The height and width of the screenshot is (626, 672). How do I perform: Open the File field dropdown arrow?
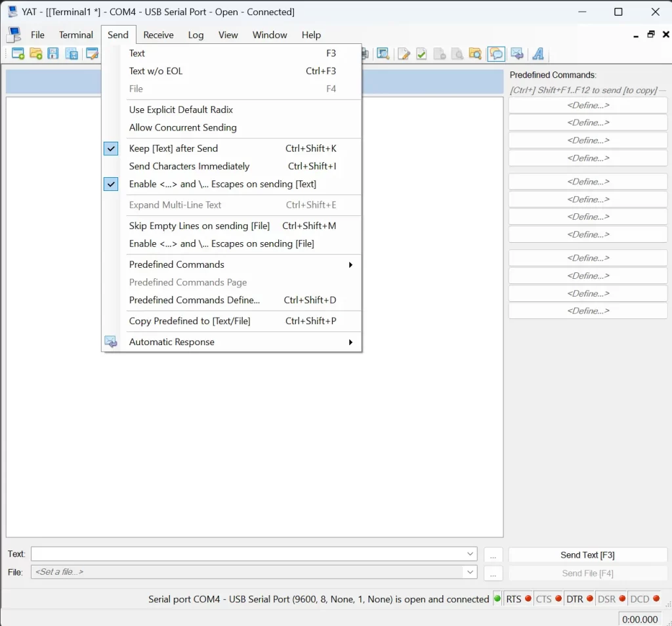pos(470,572)
